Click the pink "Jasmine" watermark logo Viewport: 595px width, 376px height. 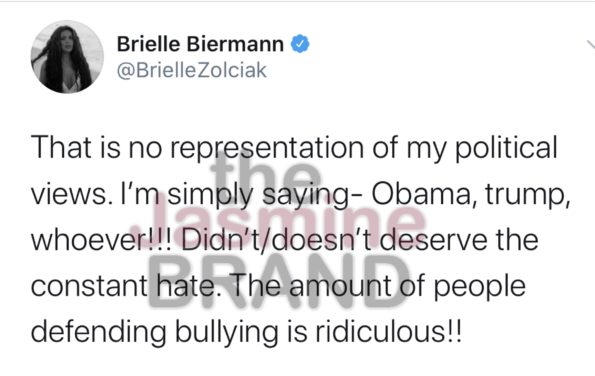[x=277, y=221]
